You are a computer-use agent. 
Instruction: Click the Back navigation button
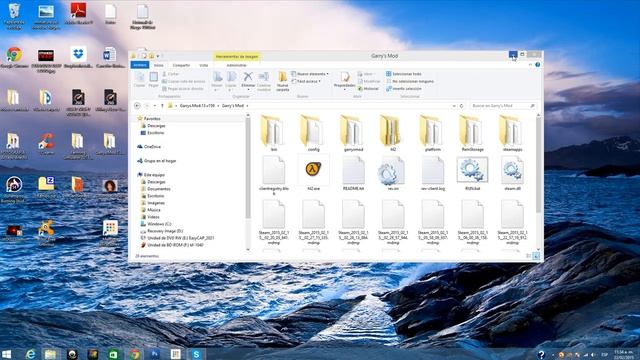138,106
